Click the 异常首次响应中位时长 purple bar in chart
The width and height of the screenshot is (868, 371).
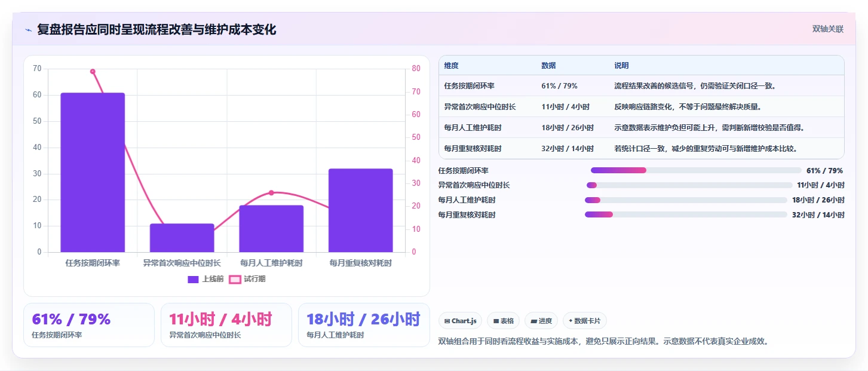(x=182, y=238)
